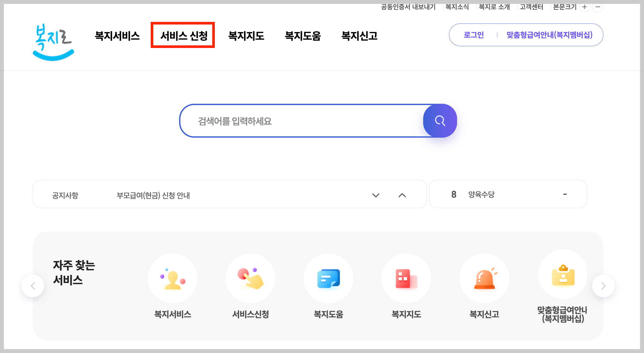Open the 서비스신청 hand-pointer icon
This screenshot has height=353, width=644.
(x=250, y=278)
